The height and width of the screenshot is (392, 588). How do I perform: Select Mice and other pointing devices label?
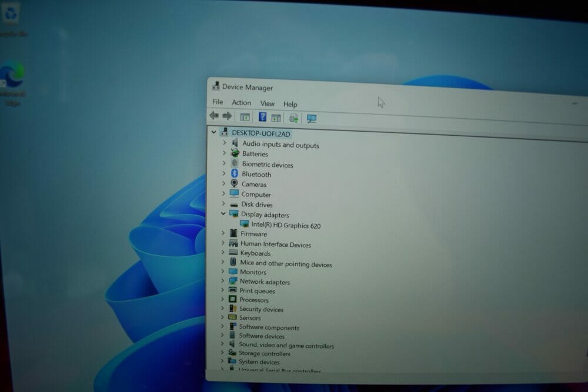point(286,263)
